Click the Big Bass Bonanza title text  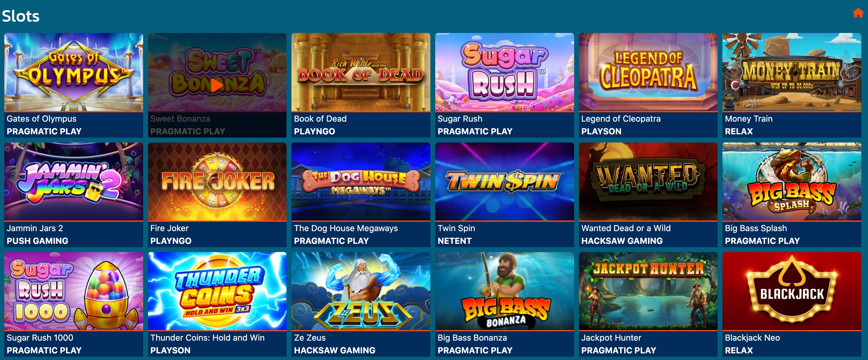click(x=472, y=338)
